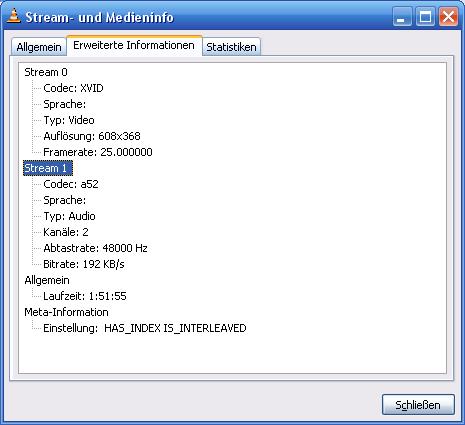Screen dimensions: 465x425
Task: Select the Kanäle: 2 item
Action: [66, 232]
